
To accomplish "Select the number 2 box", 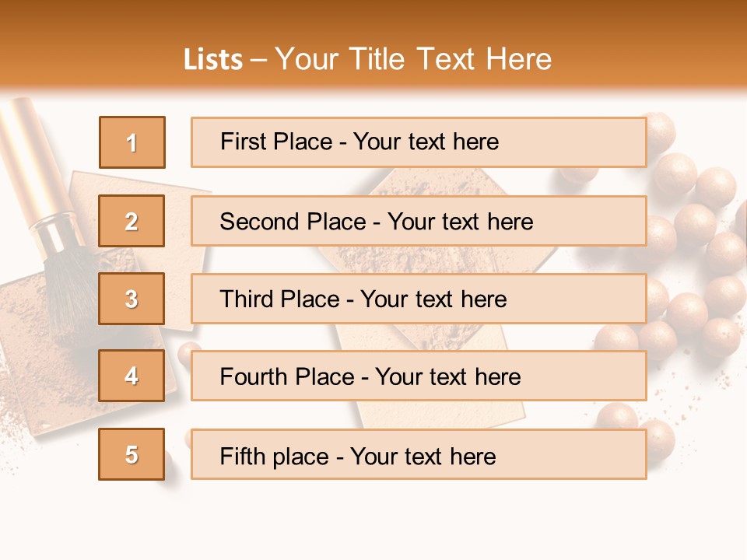I will pyautogui.click(x=132, y=221).
